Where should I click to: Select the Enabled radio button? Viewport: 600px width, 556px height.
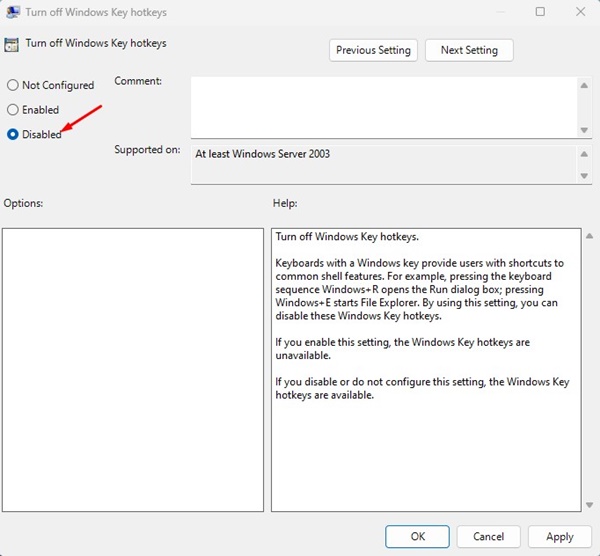click(x=13, y=110)
